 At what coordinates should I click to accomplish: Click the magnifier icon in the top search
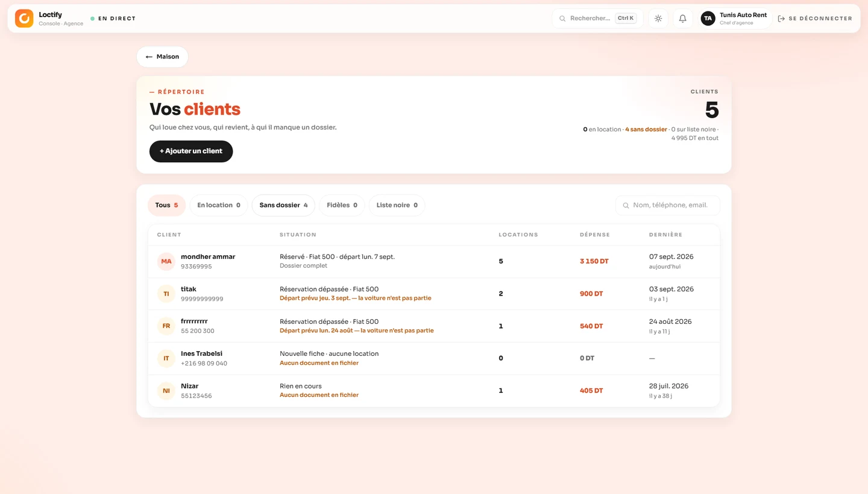pyautogui.click(x=562, y=19)
